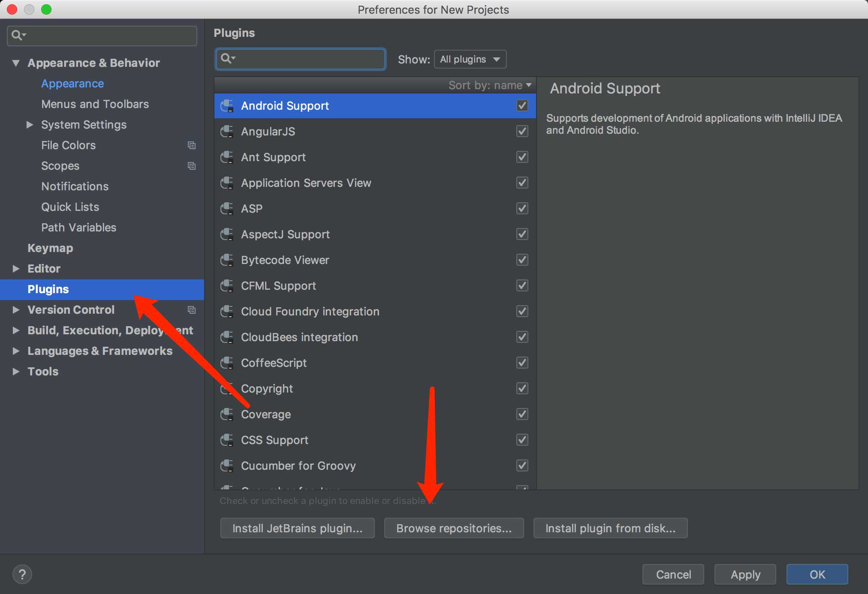Click the CSS Support plugin icon
Screen dimensions: 868x594
(x=227, y=440)
